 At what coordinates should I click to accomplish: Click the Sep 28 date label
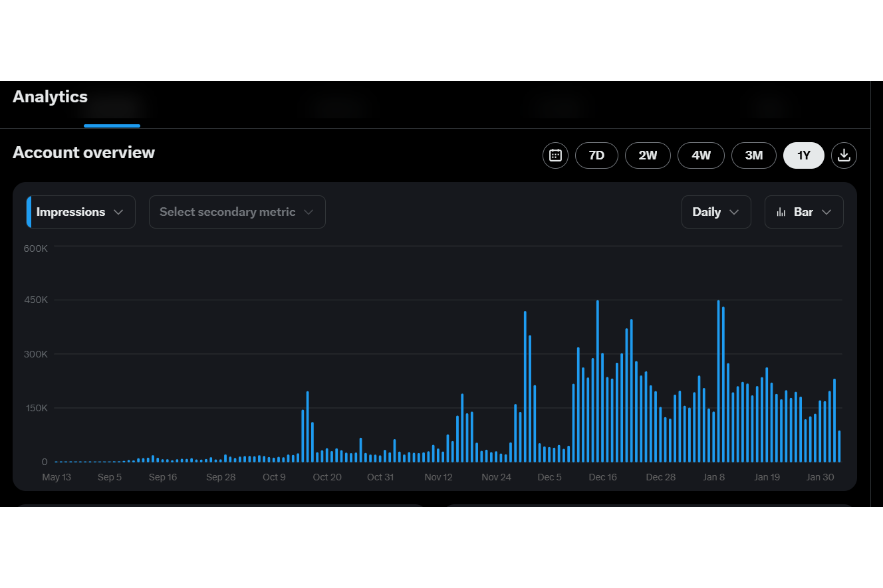(221, 477)
